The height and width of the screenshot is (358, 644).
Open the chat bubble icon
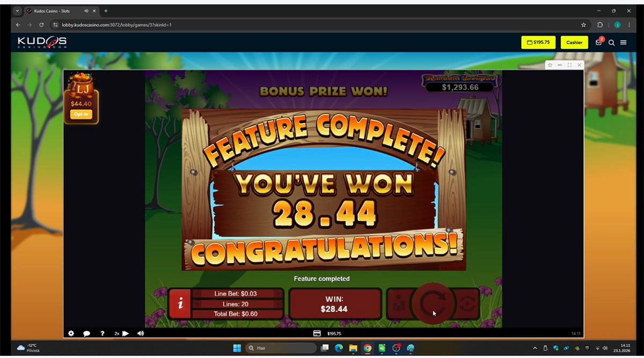click(86, 333)
